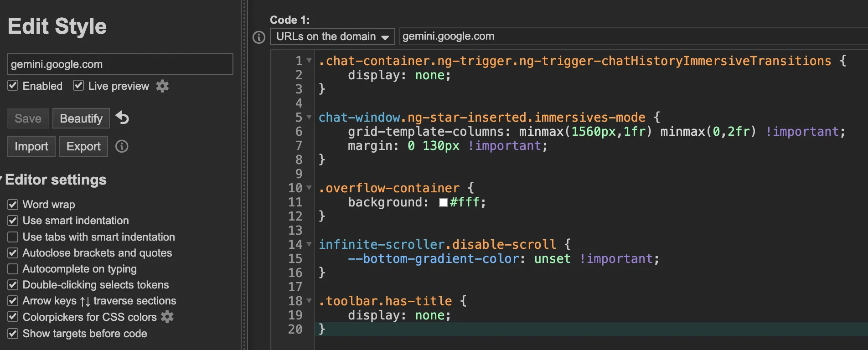Disable the Enabled checkbox
Screen dimensions: 868x350
[13, 86]
